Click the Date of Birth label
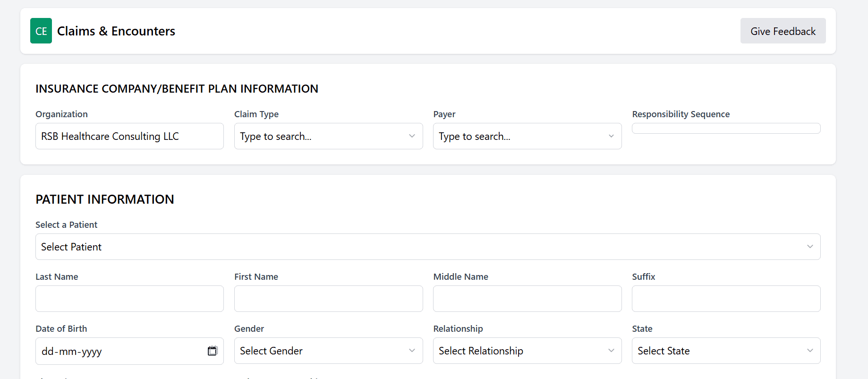 [61, 329]
